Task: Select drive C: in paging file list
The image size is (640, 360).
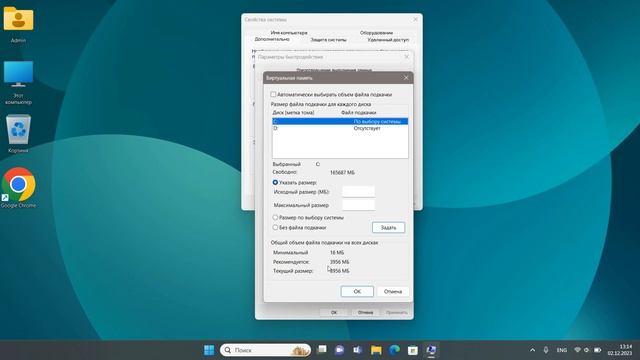Action: tap(340, 121)
